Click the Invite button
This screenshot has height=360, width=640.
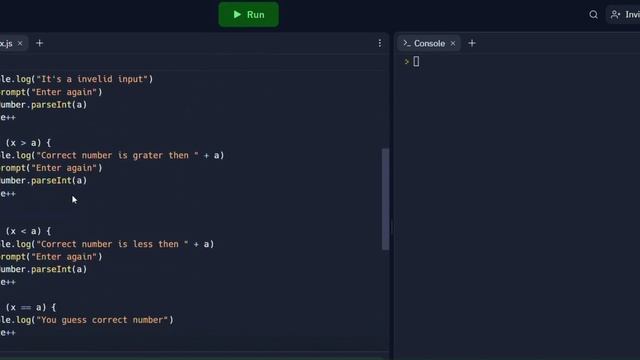pos(624,15)
